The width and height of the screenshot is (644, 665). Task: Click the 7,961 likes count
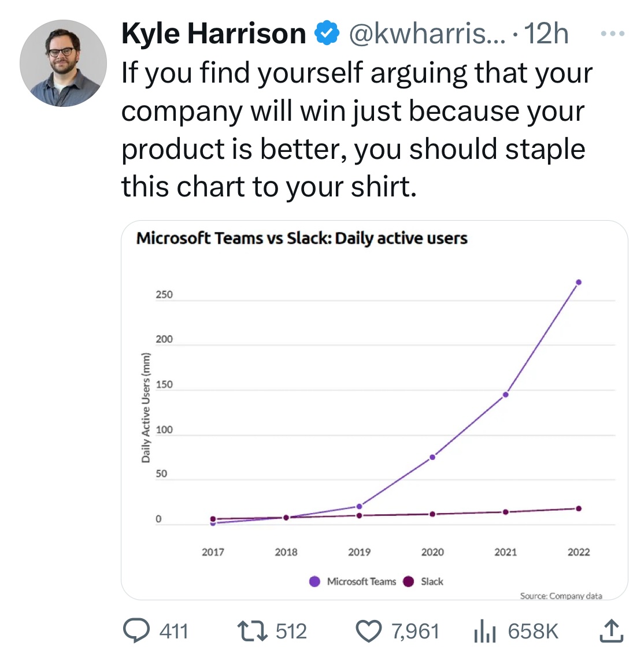(x=415, y=631)
